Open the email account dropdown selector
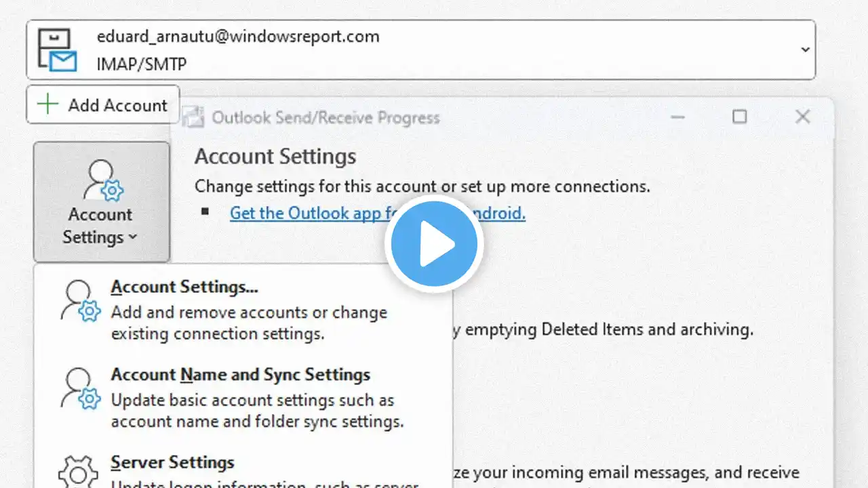Image resolution: width=868 pixels, height=488 pixels. click(x=420, y=50)
